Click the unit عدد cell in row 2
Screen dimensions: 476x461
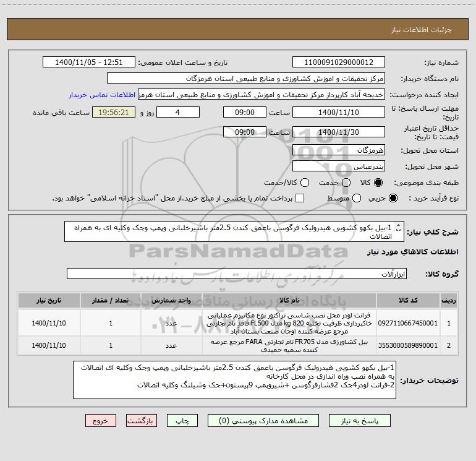[x=171, y=345]
